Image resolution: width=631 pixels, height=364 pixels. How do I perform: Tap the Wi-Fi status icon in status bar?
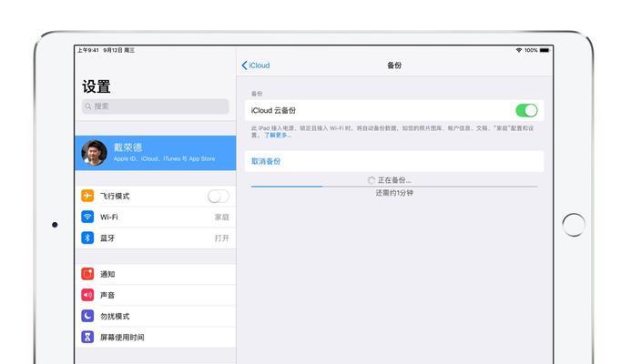click(519, 50)
